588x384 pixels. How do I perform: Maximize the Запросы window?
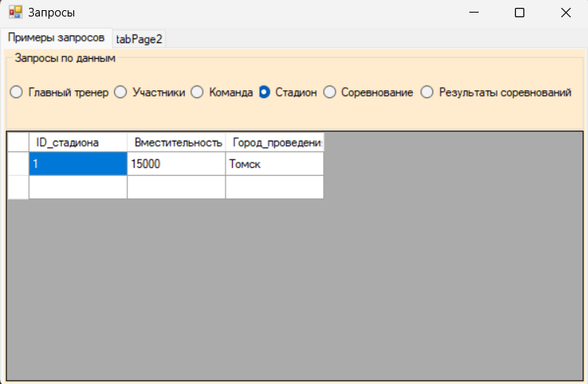pyautogui.click(x=520, y=13)
